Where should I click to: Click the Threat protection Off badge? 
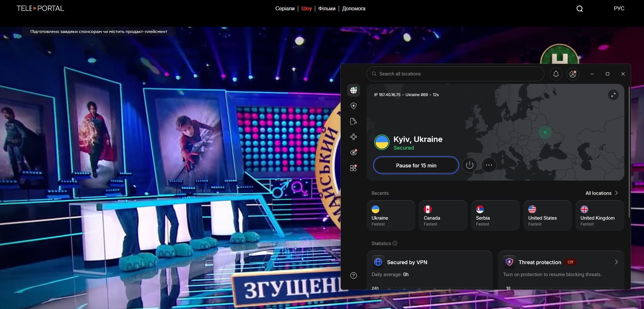coord(570,262)
